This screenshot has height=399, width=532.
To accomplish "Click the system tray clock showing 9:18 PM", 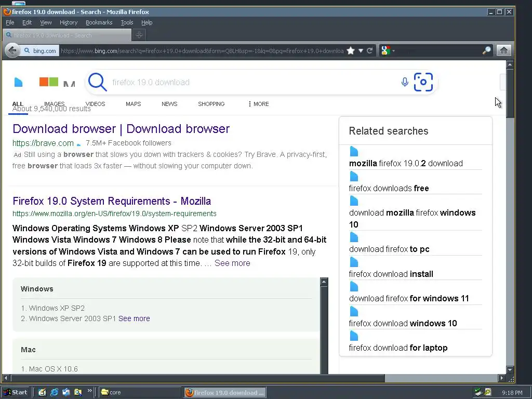I will [512, 393].
